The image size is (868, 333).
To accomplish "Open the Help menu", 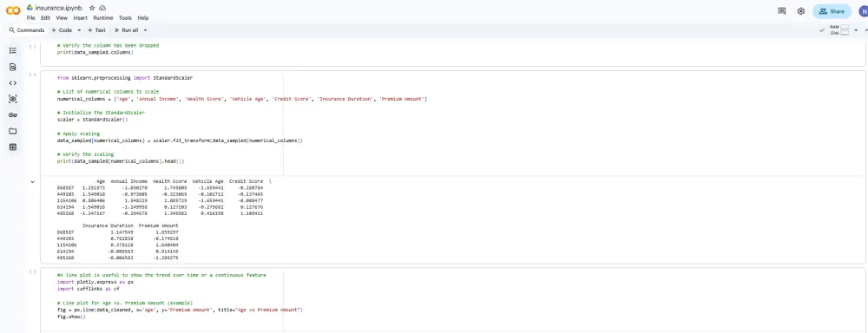I will click(143, 17).
